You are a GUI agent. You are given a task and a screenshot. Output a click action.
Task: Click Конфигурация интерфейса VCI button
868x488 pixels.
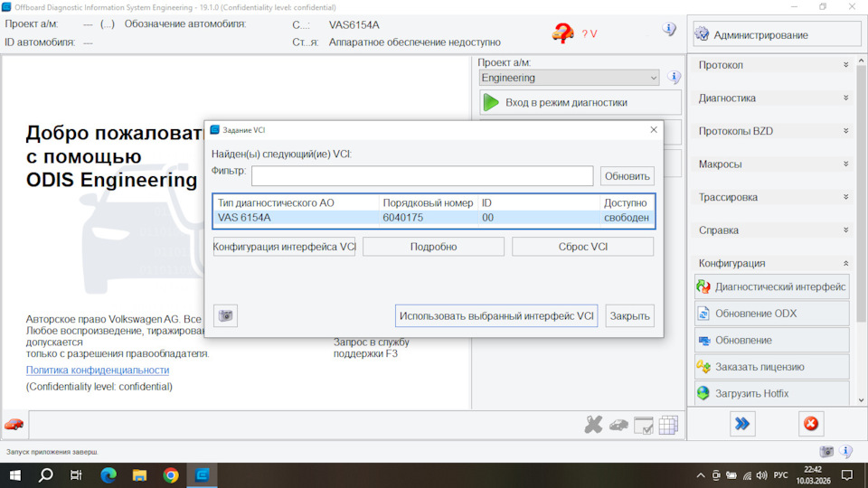pyautogui.click(x=284, y=247)
